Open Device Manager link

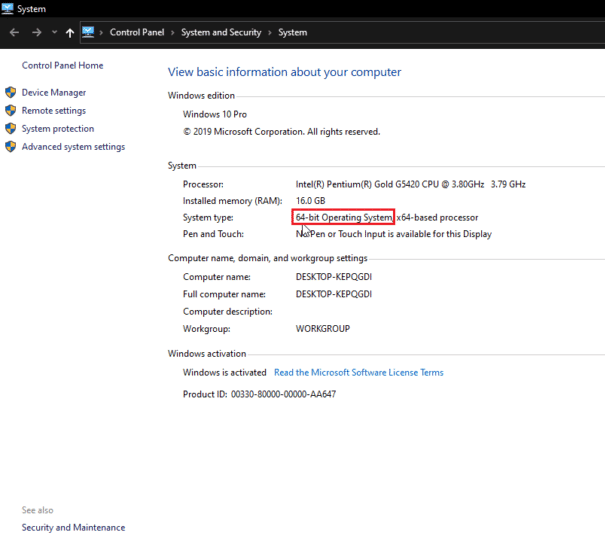pyautogui.click(x=54, y=93)
